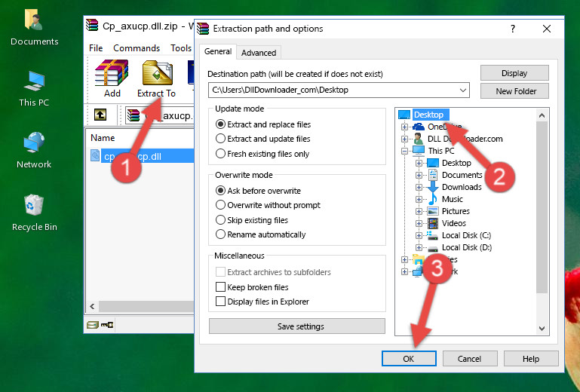Image resolution: width=580 pixels, height=392 pixels.
Task: Select This PC in the folder tree
Action: click(x=441, y=151)
